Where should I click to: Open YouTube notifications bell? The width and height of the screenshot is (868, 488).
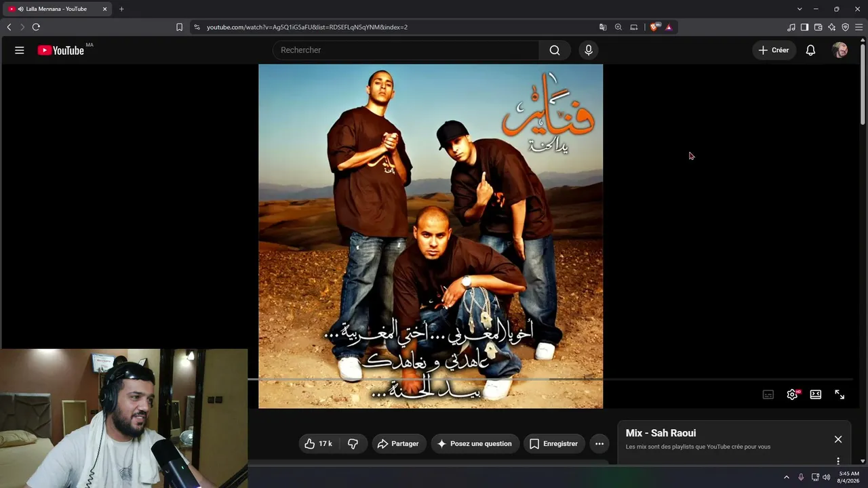coord(810,50)
